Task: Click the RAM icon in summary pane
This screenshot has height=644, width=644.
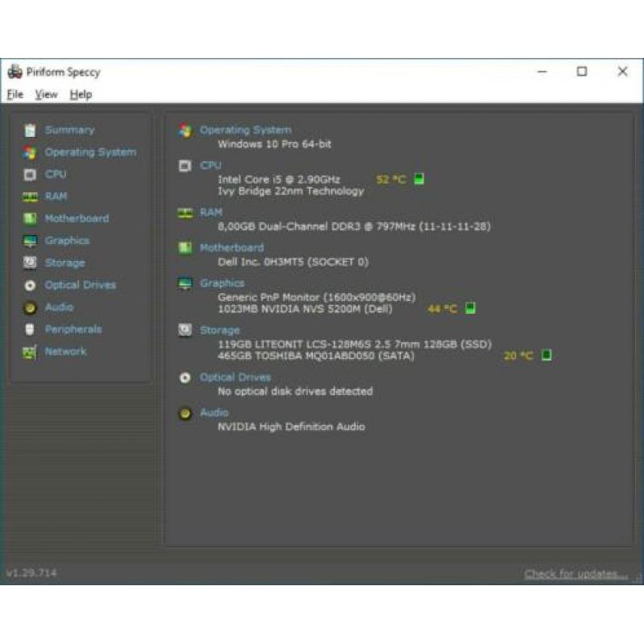Action: 185,213
